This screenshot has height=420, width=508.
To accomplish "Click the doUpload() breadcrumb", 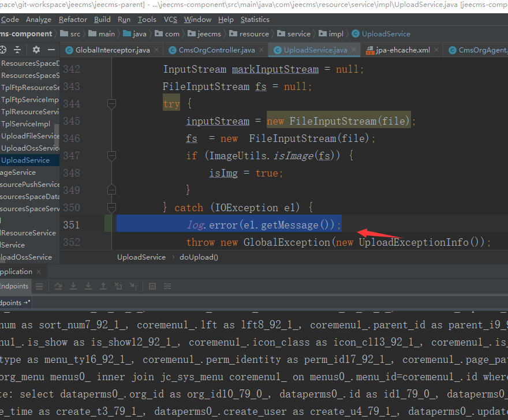I will 199,257.
